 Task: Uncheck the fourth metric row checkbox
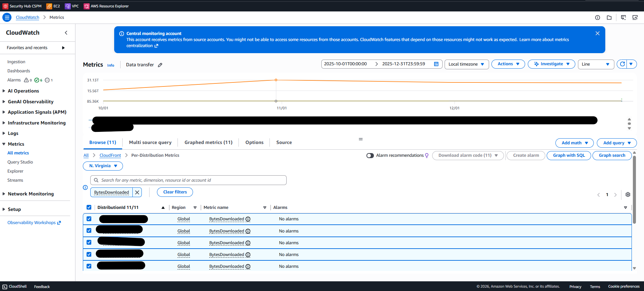click(89, 254)
